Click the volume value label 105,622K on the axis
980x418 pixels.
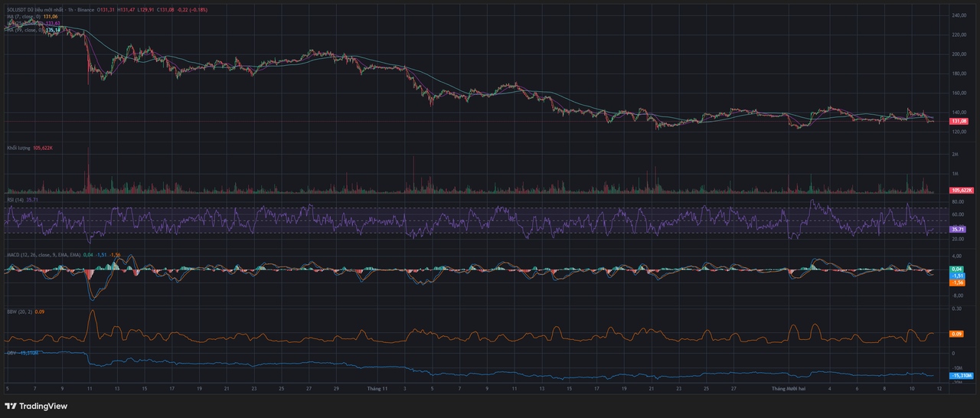pyautogui.click(x=961, y=190)
